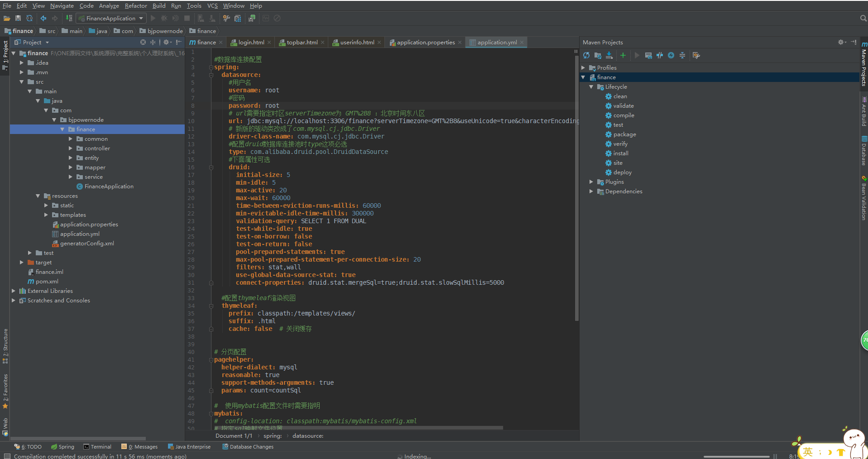
Task: Toggle Offline Mode in Maven toolbar
Action: (660, 55)
